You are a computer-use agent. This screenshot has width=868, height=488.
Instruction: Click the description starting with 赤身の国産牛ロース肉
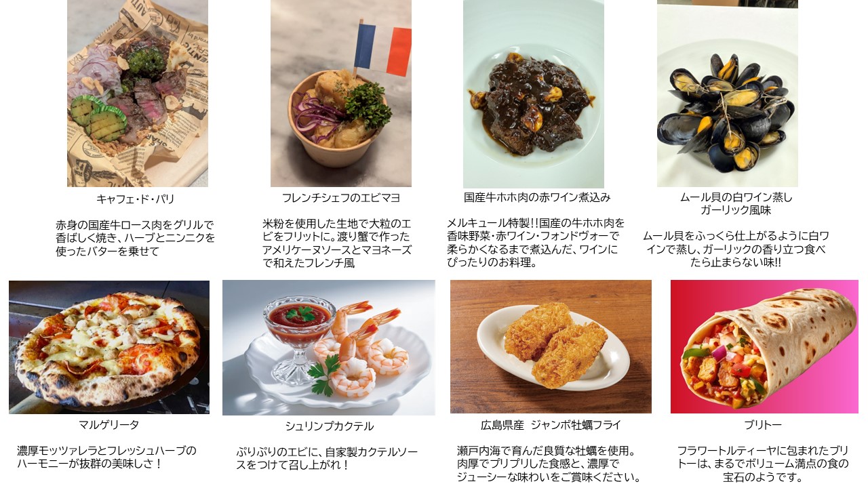[x=135, y=238]
